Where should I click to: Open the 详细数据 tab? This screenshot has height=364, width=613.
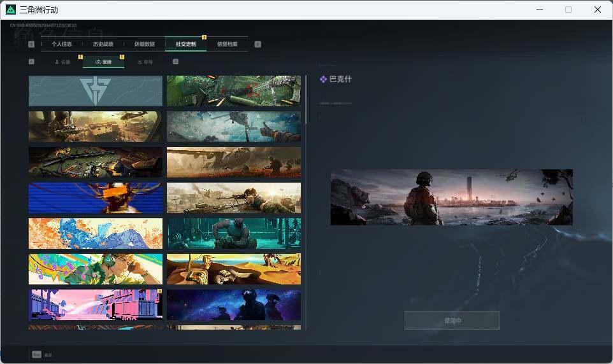(145, 44)
